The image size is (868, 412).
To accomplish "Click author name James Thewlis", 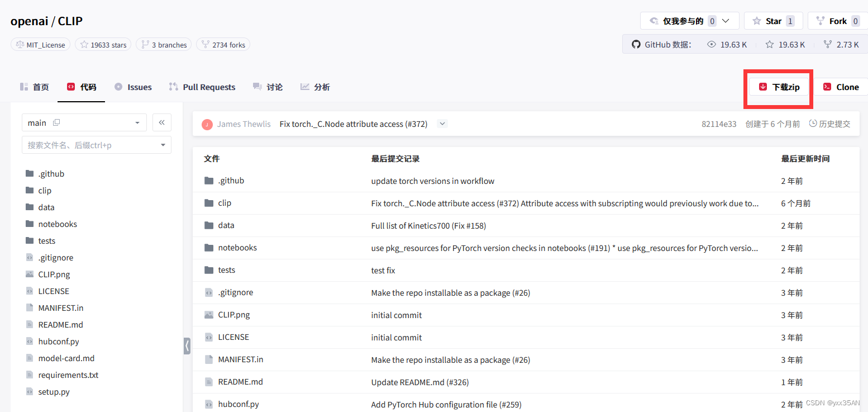I will 244,124.
